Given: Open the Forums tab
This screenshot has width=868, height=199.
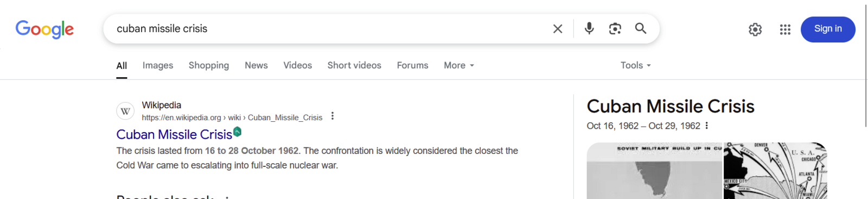Looking at the screenshot, I should pyautogui.click(x=412, y=65).
